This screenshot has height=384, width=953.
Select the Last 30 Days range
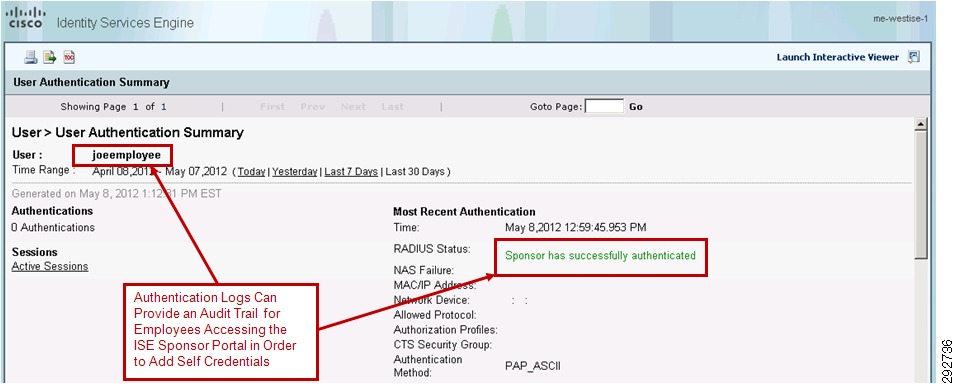pos(415,171)
